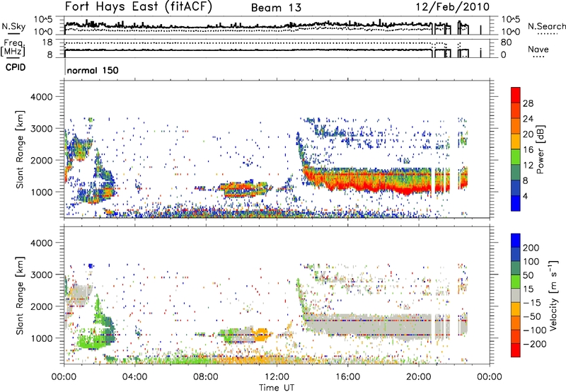Click the blue top of the Velocity color bar

[516, 240]
